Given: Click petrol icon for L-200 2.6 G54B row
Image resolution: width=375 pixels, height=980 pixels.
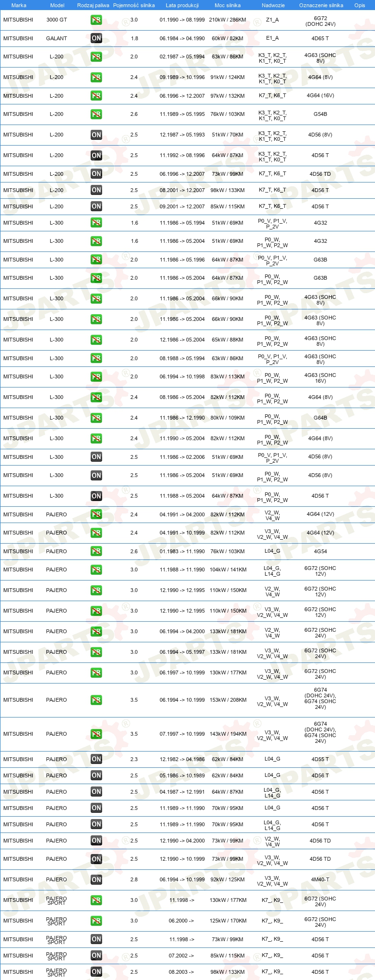Looking at the screenshot, I should [x=96, y=114].
